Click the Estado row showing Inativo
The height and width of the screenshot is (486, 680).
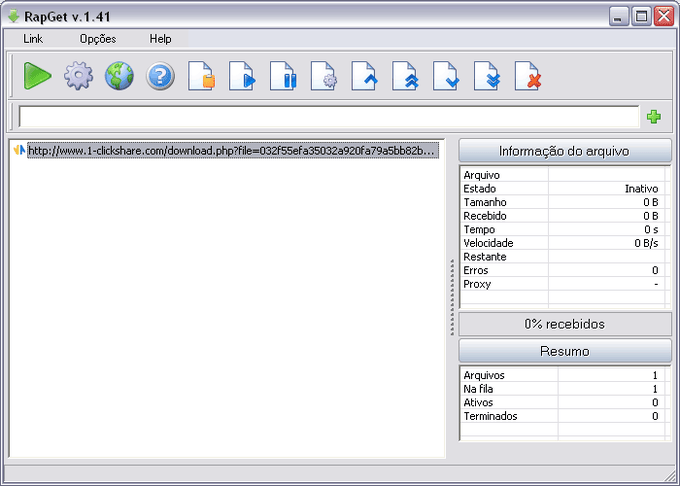(x=562, y=189)
